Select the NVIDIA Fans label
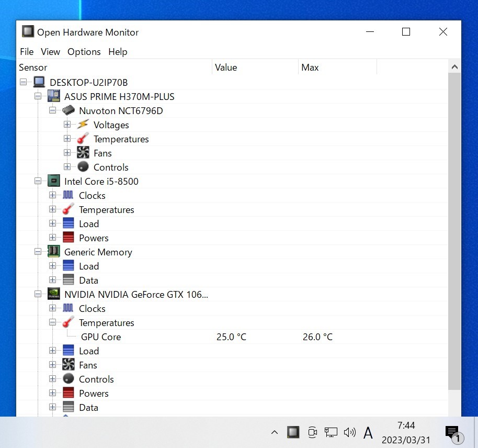Viewport: 478px width, 448px height. click(x=88, y=365)
